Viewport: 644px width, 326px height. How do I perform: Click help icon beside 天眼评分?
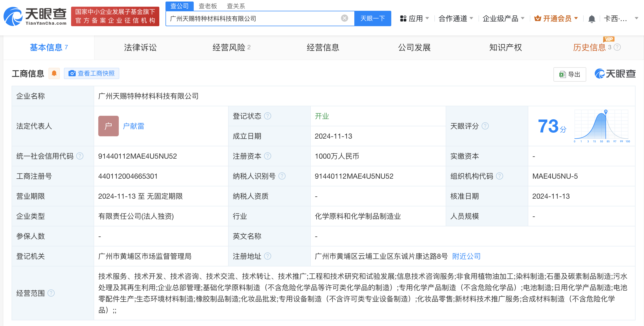(x=485, y=126)
